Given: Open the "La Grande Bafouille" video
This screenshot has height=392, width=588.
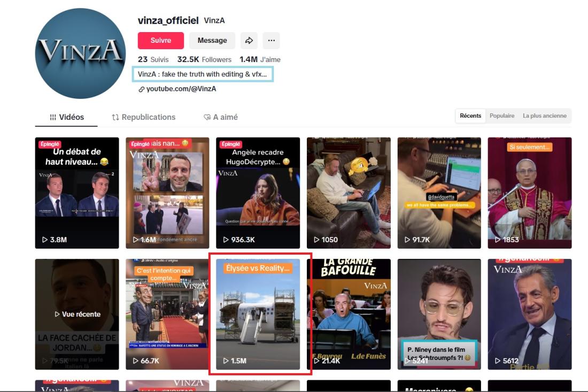Looking at the screenshot, I should 349,314.
